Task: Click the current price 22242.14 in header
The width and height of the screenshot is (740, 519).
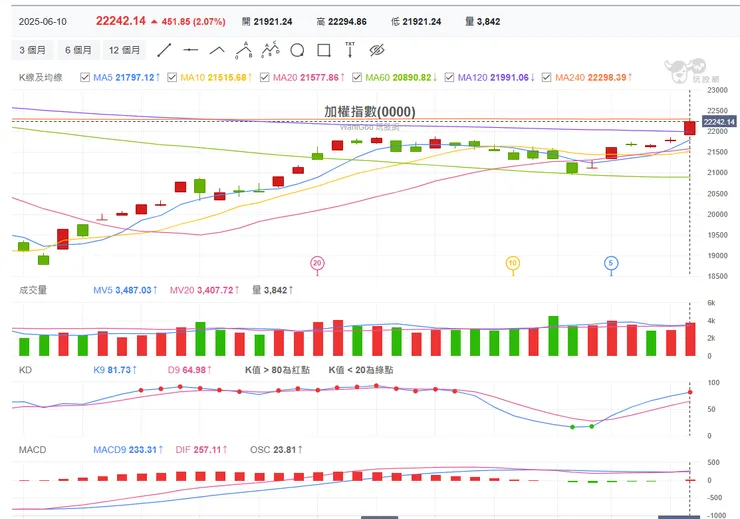Action: click(121, 21)
